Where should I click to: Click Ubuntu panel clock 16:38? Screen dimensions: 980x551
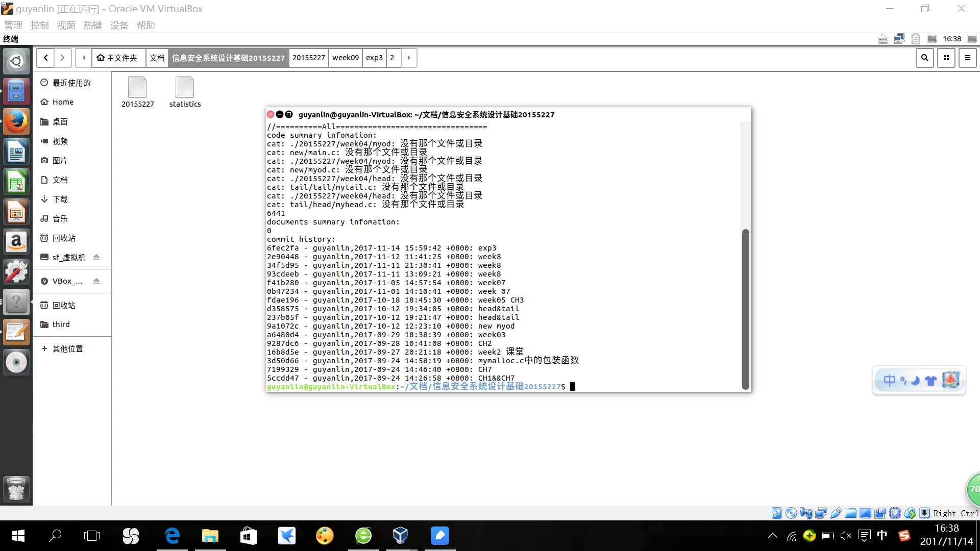coord(951,39)
